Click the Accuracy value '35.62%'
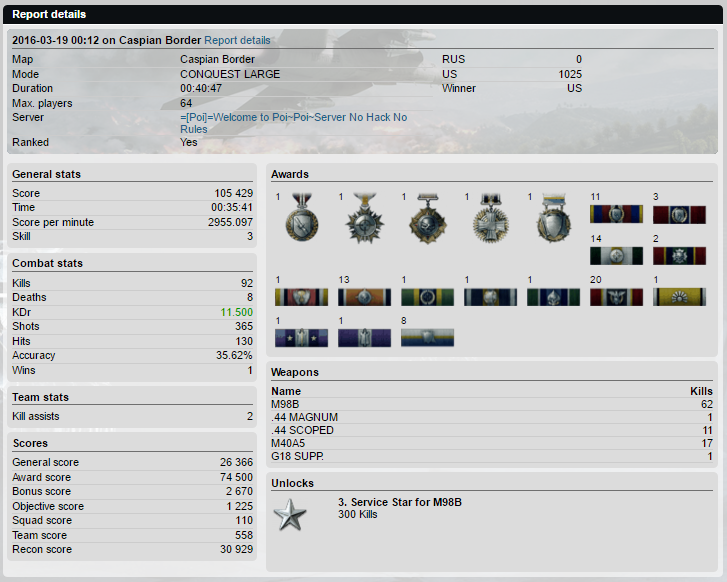The width and height of the screenshot is (727, 582). tap(234, 355)
